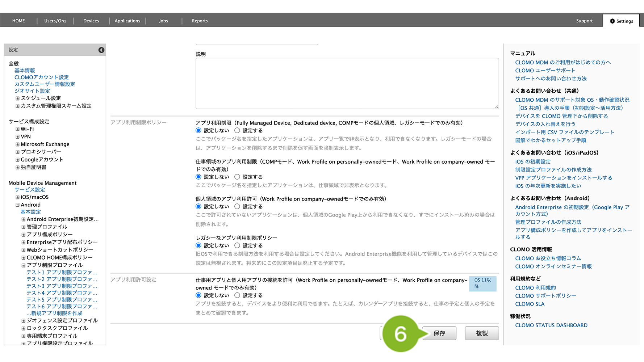644x362 pixels.
Task: Expand the VPN settings node
Action: [17, 137]
